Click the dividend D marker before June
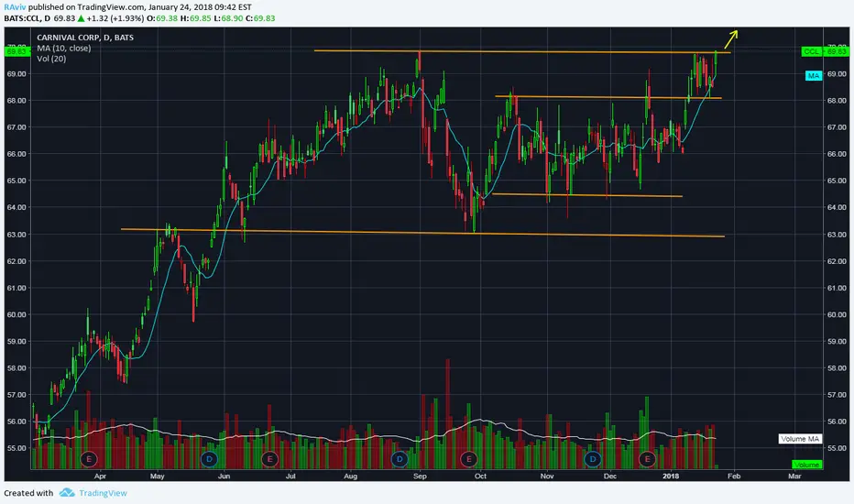Viewport: 854px width, 504px height. click(x=209, y=459)
